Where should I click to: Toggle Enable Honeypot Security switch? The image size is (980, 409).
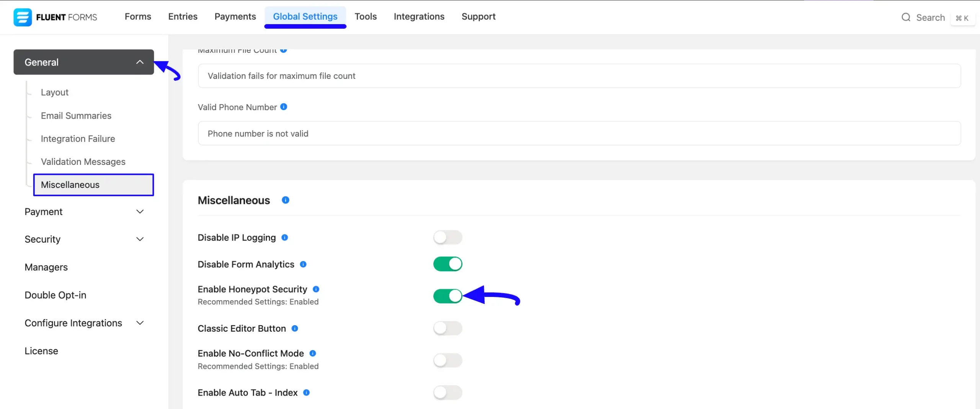tap(448, 296)
